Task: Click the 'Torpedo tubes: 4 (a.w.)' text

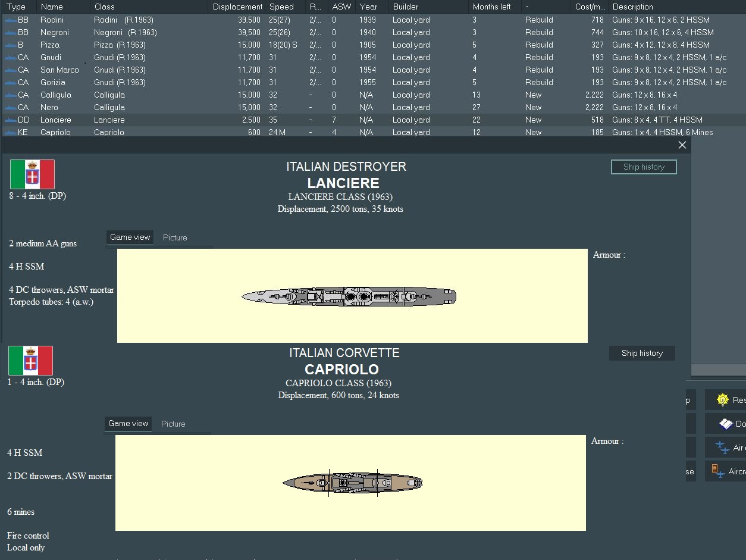Action: [x=51, y=302]
